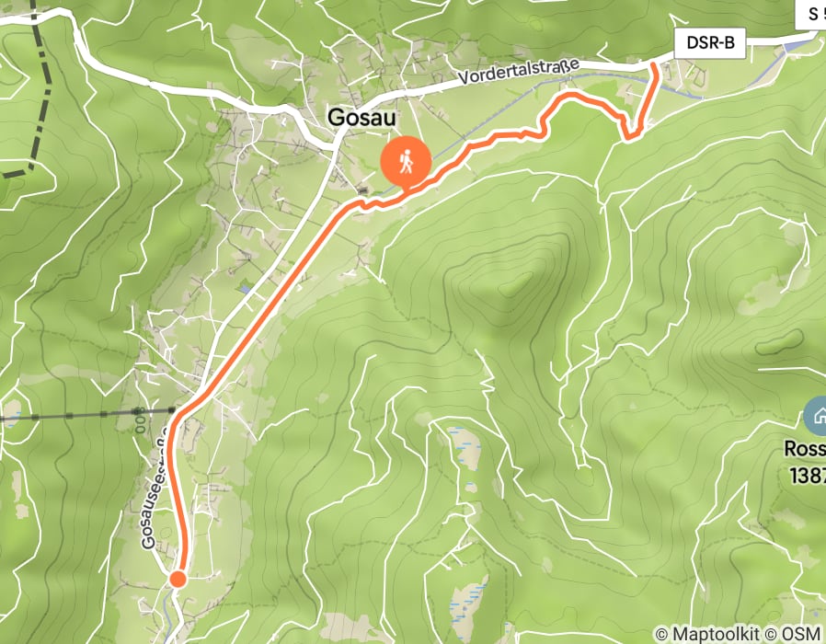
Task: Click the 800 contour elevation label
Action: pyautogui.click(x=140, y=420)
